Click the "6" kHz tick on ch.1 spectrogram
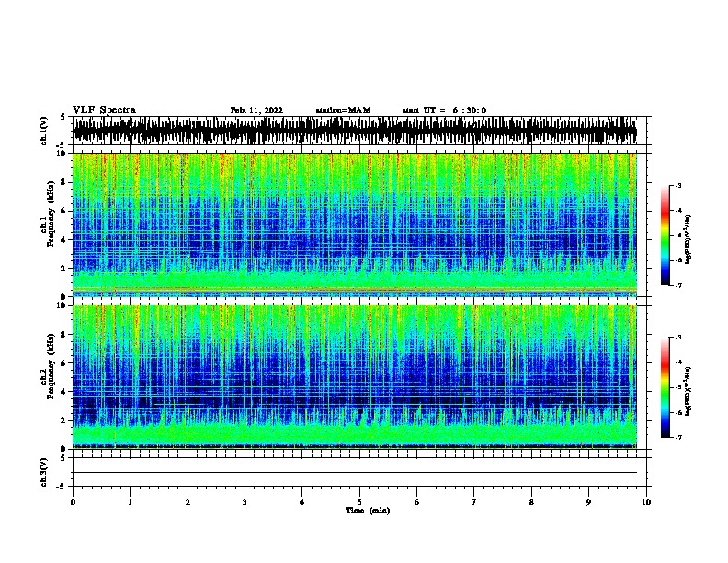This screenshot has height=563, width=728. 63,211
